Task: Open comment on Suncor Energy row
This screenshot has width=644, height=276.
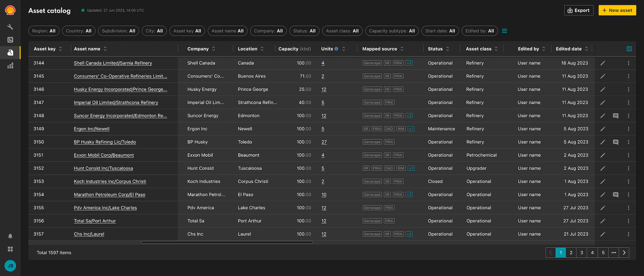Action: (616, 116)
